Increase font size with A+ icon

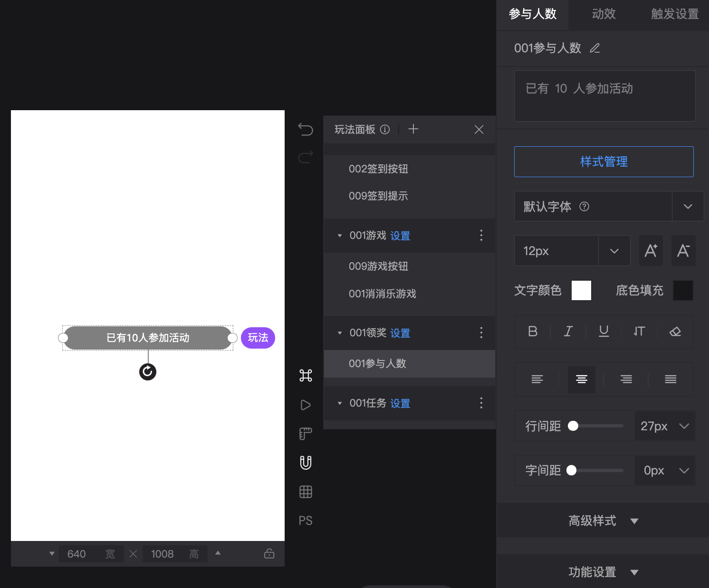point(651,250)
